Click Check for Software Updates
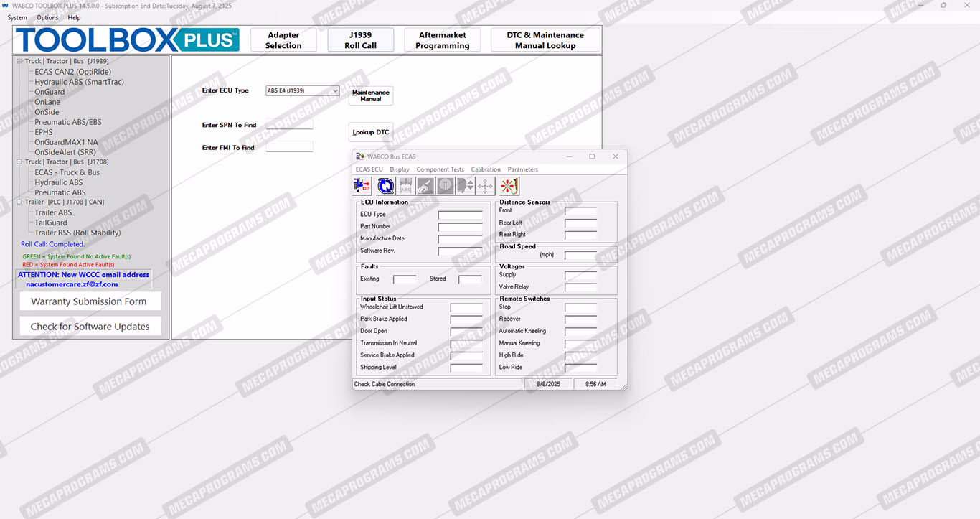The image size is (980, 519). (x=90, y=326)
